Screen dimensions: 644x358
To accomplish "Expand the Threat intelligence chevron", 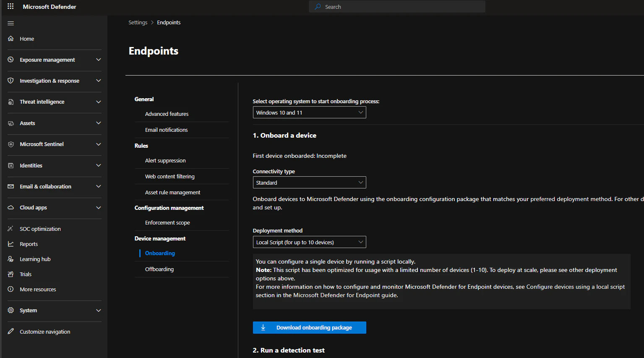I will tap(99, 102).
